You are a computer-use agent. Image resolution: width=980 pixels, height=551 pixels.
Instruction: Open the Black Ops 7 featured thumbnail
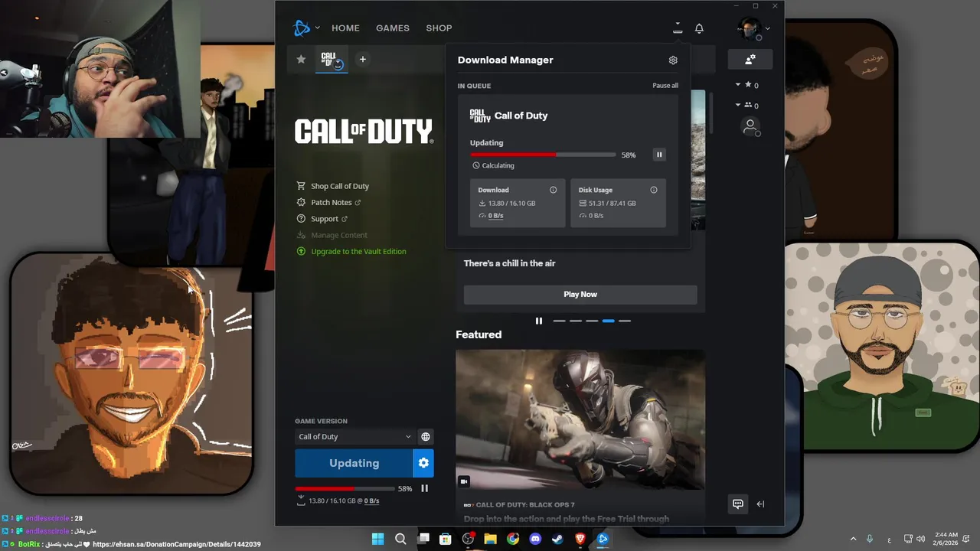click(x=580, y=419)
